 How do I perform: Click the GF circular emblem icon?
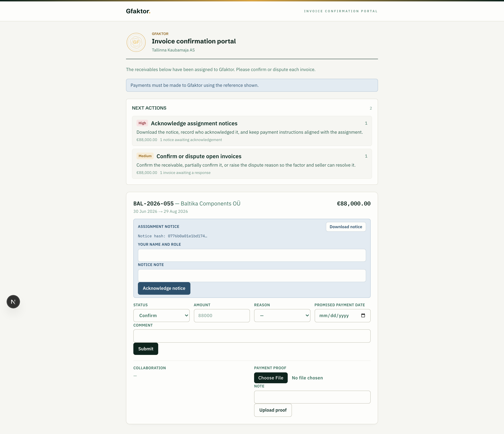click(136, 42)
